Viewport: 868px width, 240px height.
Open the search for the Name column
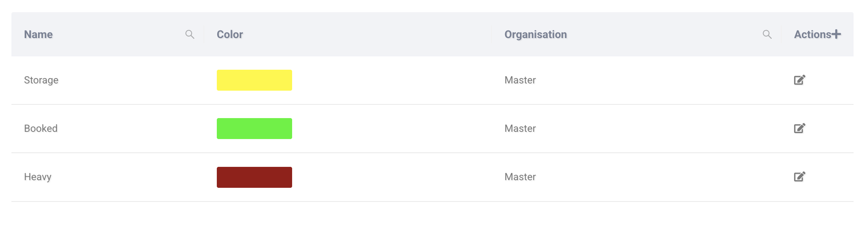click(189, 34)
